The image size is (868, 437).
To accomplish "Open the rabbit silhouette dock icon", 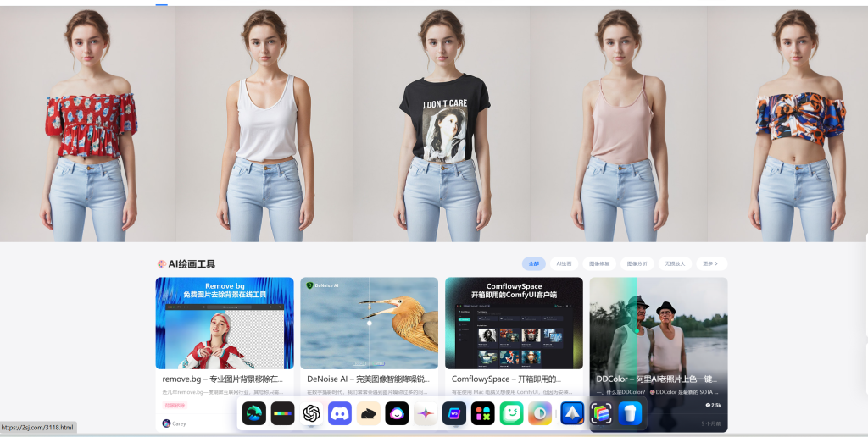I will pyautogui.click(x=369, y=413).
